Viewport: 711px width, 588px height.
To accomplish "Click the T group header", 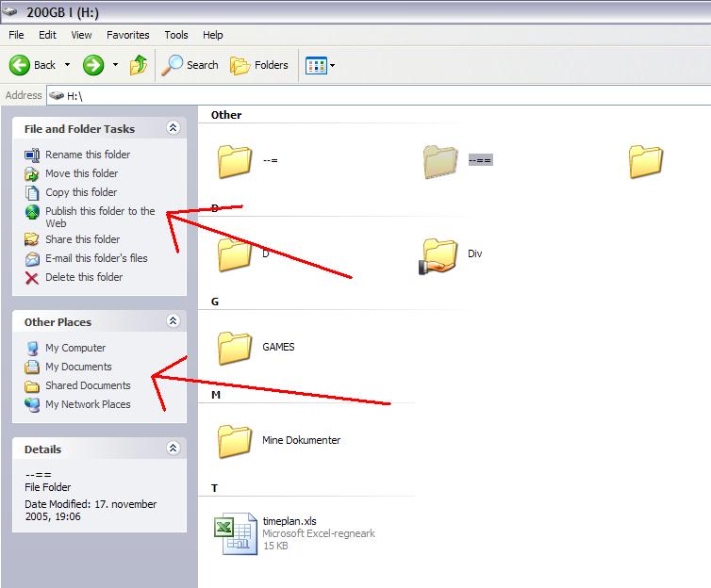I will pos(214,488).
